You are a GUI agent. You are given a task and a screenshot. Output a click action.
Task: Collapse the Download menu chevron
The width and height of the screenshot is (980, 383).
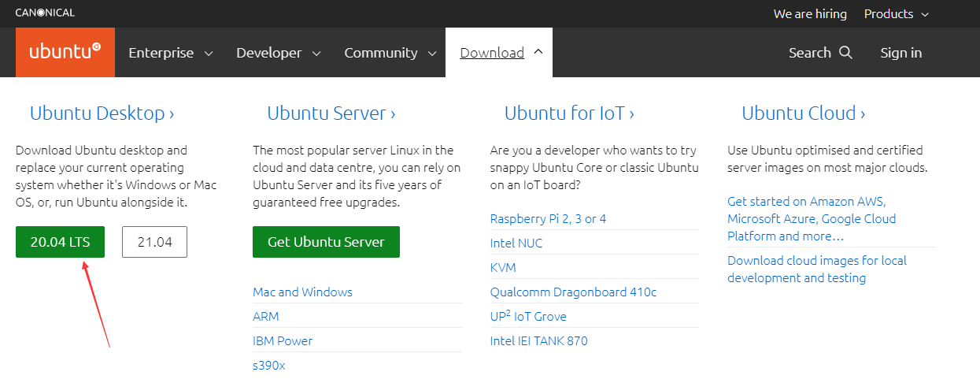(538, 52)
